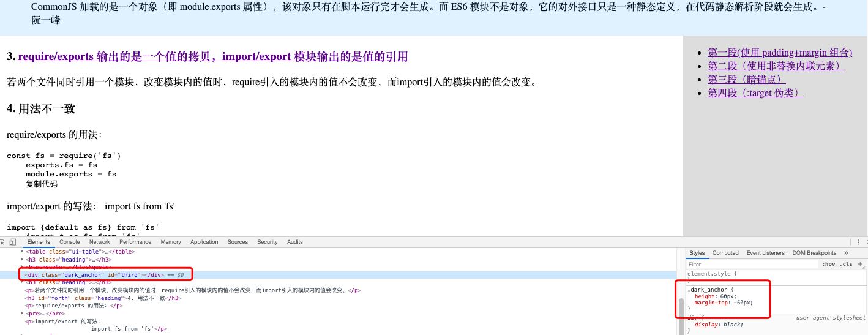The height and width of the screenshot is (335, 868).
Task: Toggle the device toolbar icon in DevTools
Action: click(13, 242)
